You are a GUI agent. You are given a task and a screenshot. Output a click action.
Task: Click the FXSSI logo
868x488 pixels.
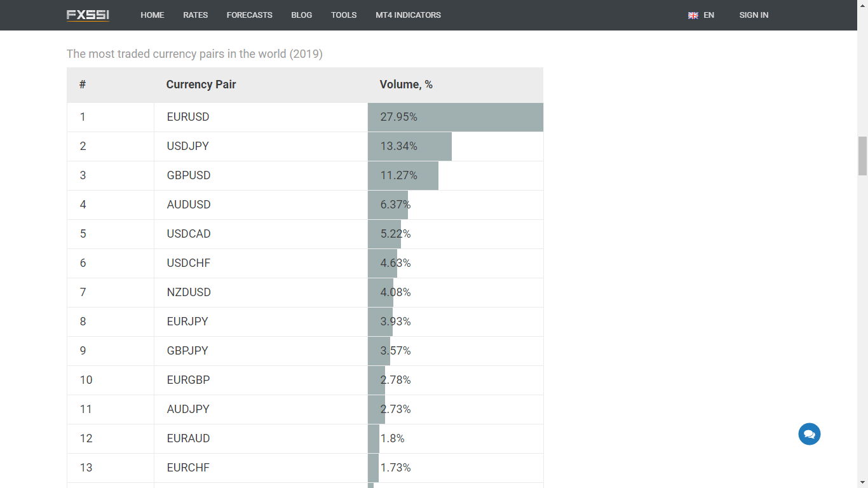point(88,15)
